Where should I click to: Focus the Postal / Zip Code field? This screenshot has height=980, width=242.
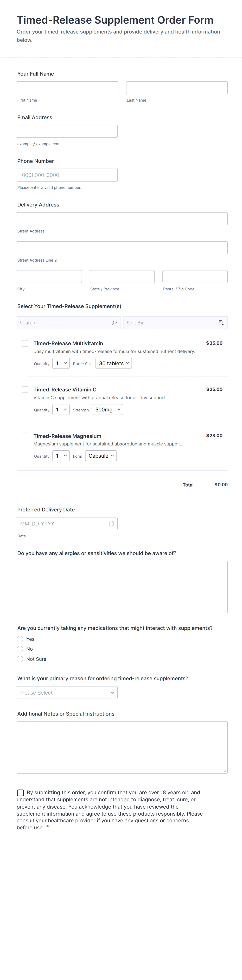point(195,277)
